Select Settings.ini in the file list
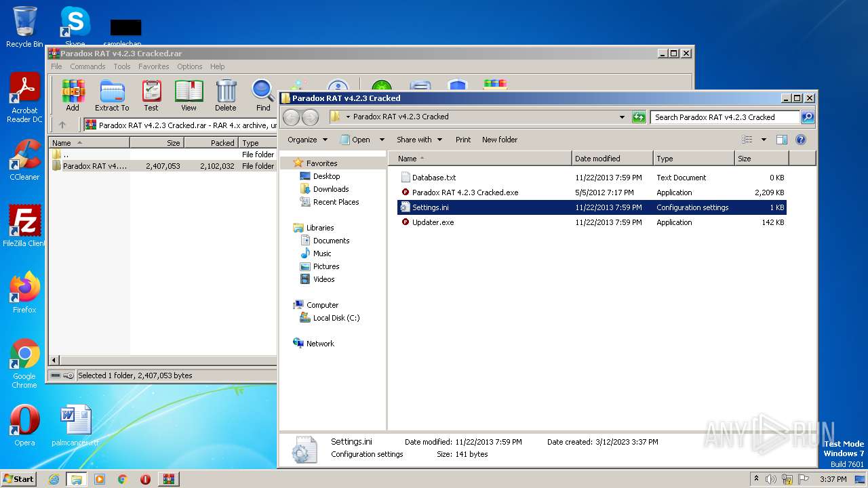The width and height of the screenshot is (868, 488). (x=592, y=207)
